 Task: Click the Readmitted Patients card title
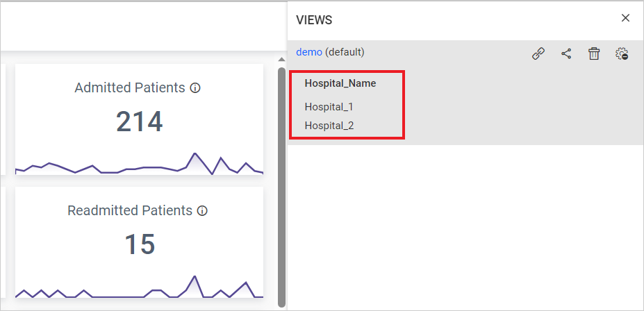[130, 210]
